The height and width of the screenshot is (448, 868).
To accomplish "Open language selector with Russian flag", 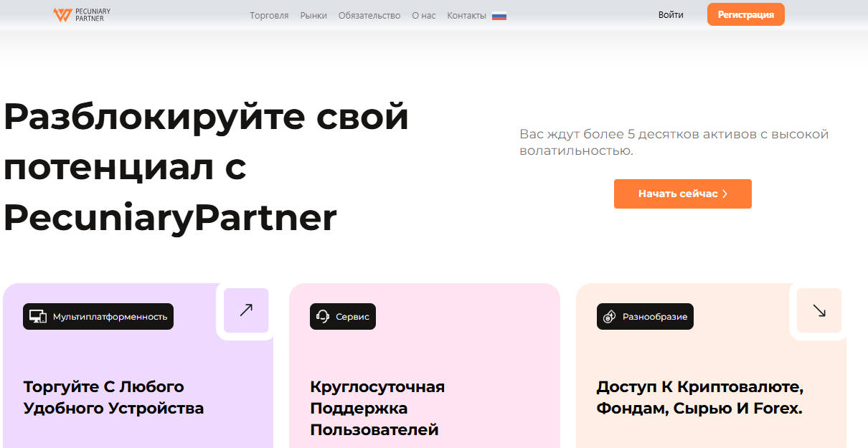I will coord(499,16).
